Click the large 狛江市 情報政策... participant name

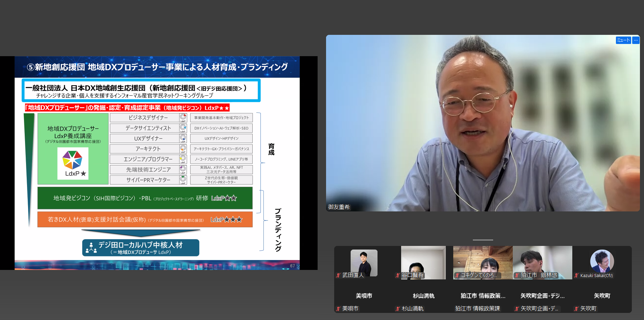point(483,296)
